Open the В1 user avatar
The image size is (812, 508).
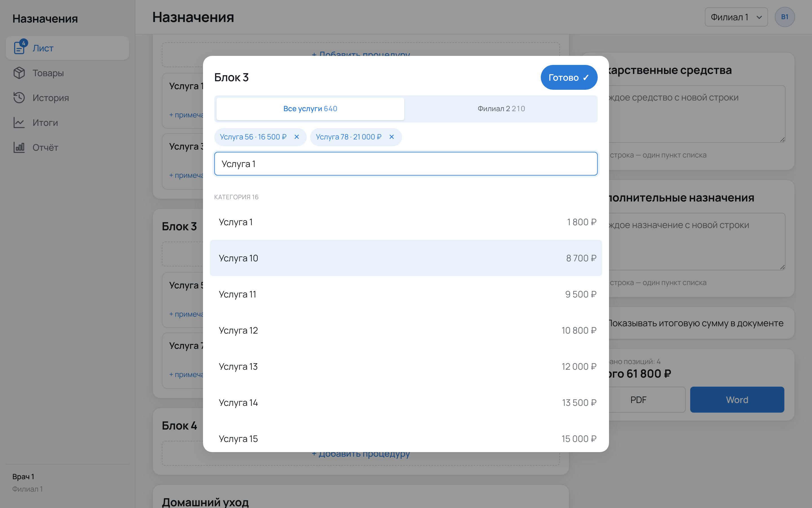point(784,17)
